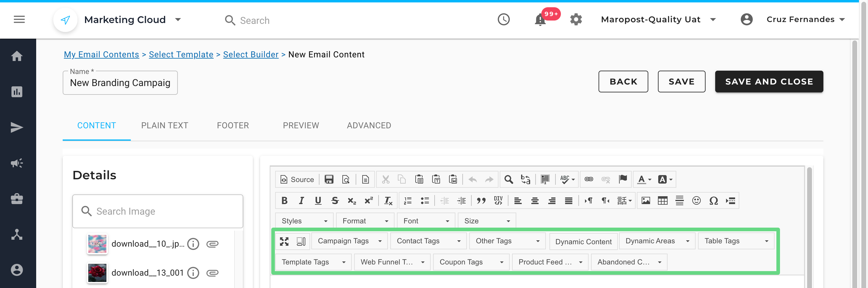Toggle strikethrough formatting

click(x=335, y=201)
